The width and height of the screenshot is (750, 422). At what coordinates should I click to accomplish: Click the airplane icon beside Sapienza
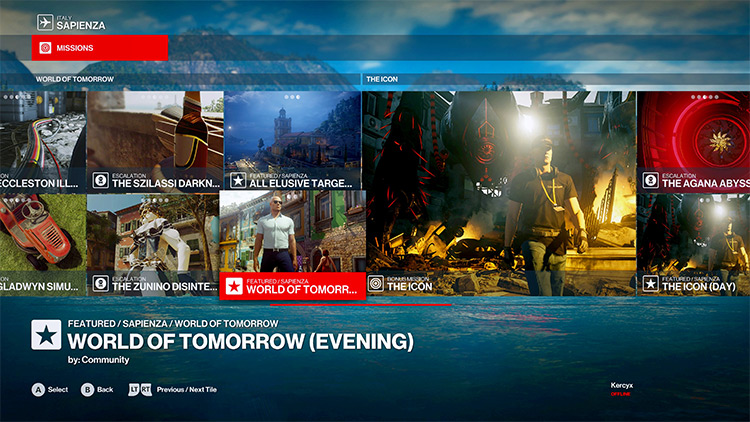[45, 22]
